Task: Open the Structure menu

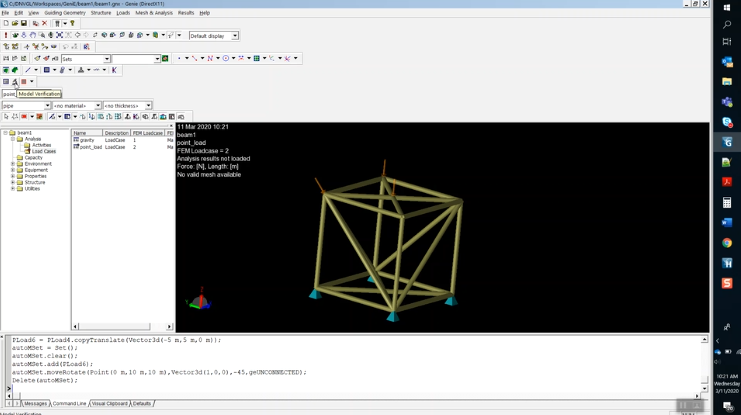Action: [101, 13]
